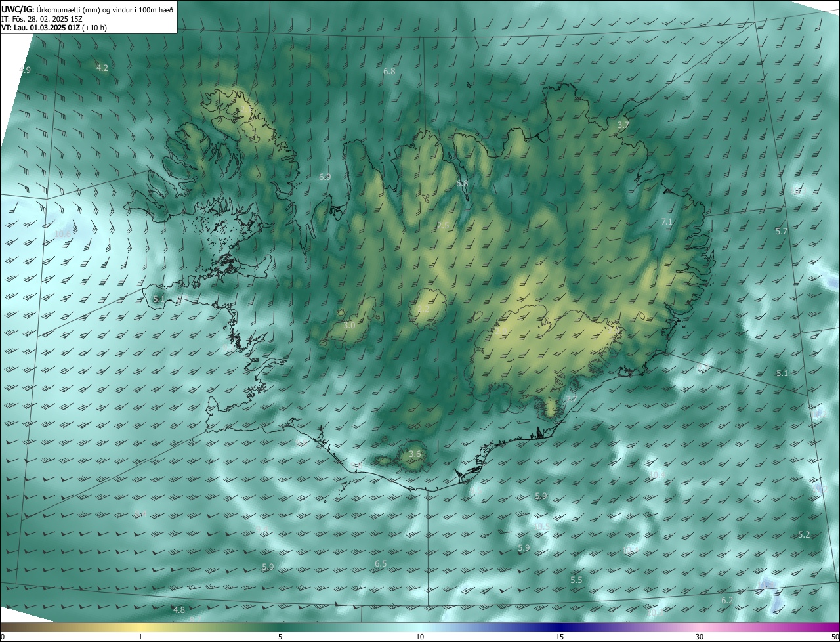Click the "10" tick label on the colour scale
The width and height of the screenshot is (840, 642).
coord(420,637)
